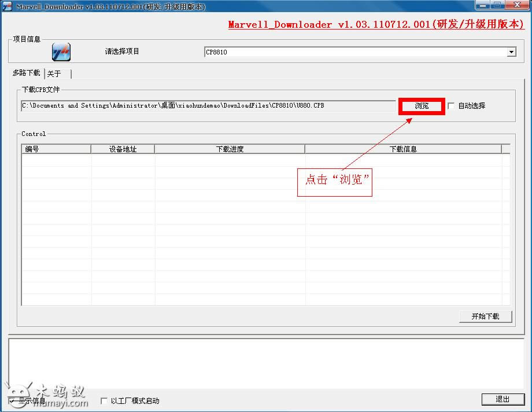Viewport: 532px width, 412px height.
Task: Minimize the Marvell_Downloader window
Action: (x=481, y=5)
